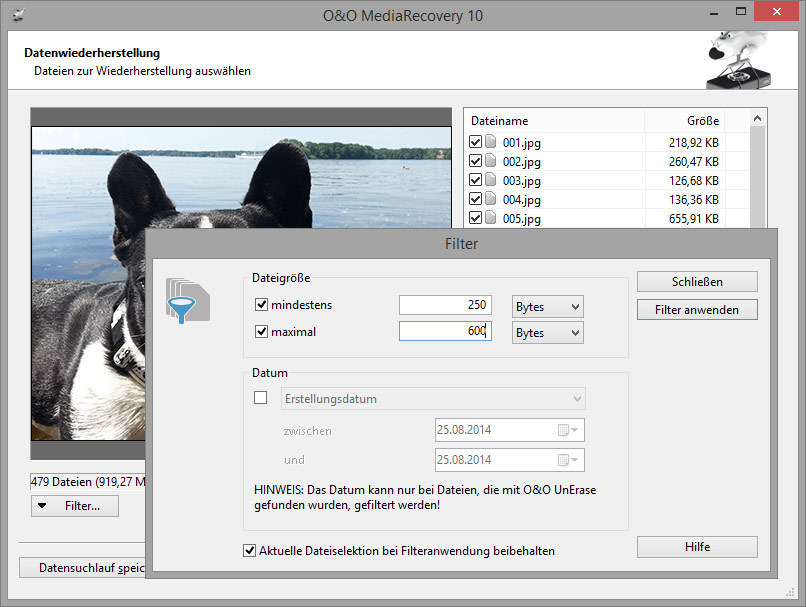This screenshot has width=806, height=607.
Task: Sort list by Dateiname column header
Action: point(554,121)
